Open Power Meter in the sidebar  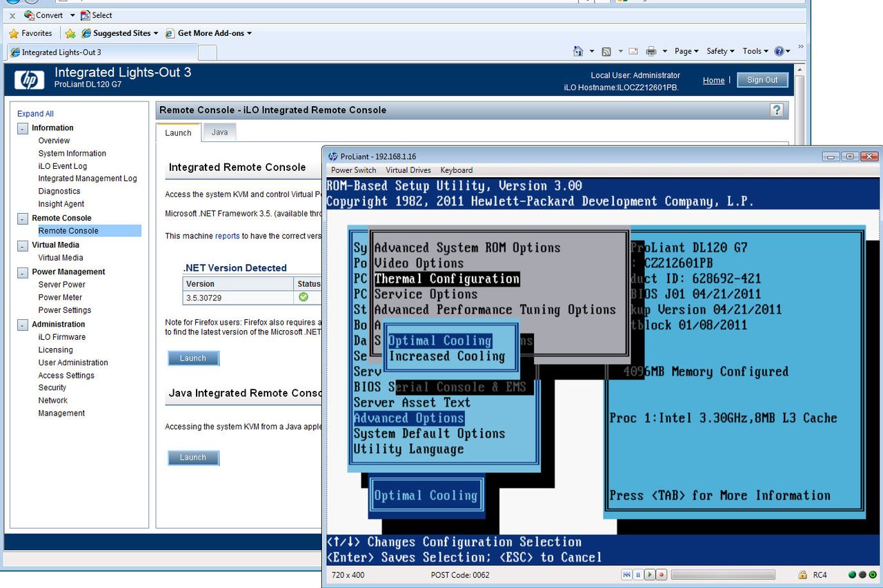[60, 298]
